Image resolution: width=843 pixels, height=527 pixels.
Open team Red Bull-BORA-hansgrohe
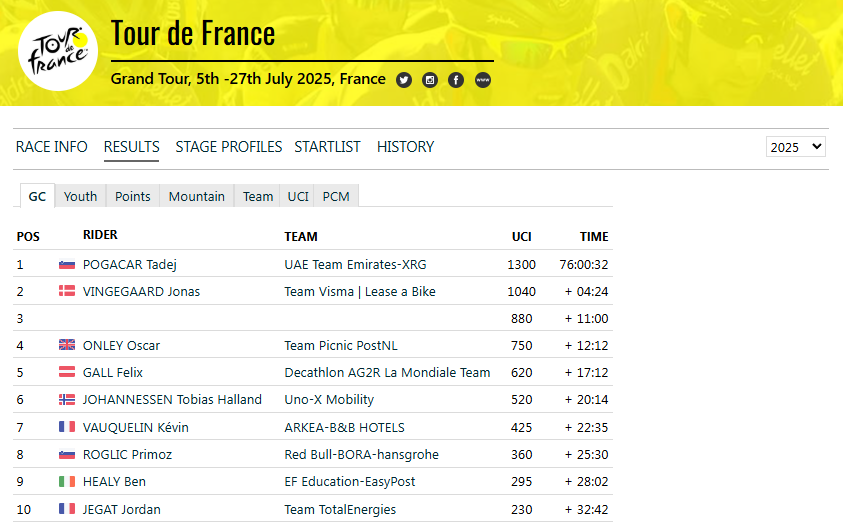tap(362, 454)
